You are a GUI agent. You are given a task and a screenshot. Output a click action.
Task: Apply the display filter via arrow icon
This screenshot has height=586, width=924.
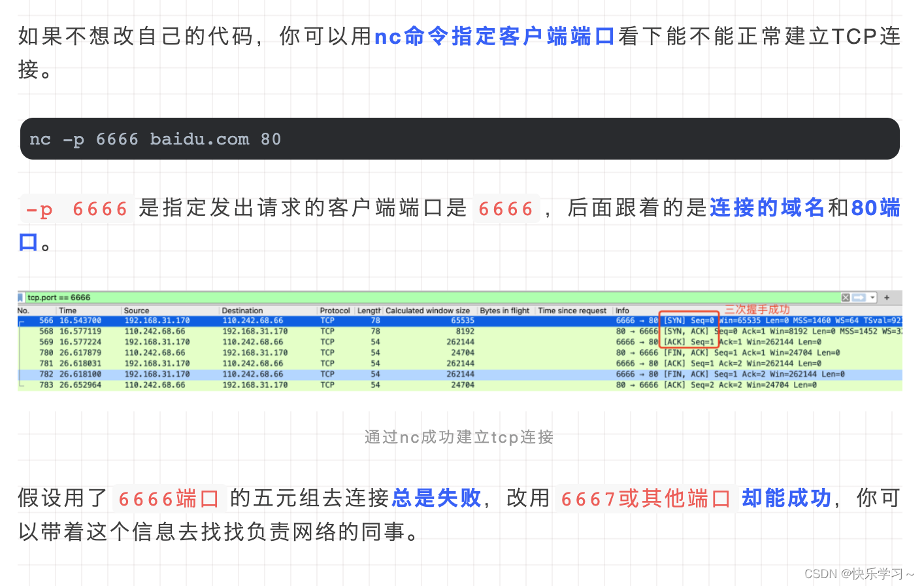[x=858, y=298]
